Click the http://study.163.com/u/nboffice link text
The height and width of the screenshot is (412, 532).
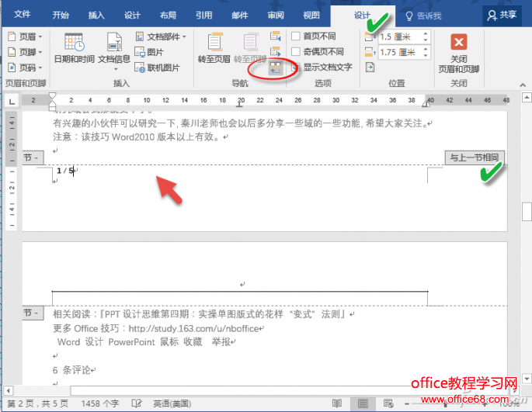click(x=193, y=328)
